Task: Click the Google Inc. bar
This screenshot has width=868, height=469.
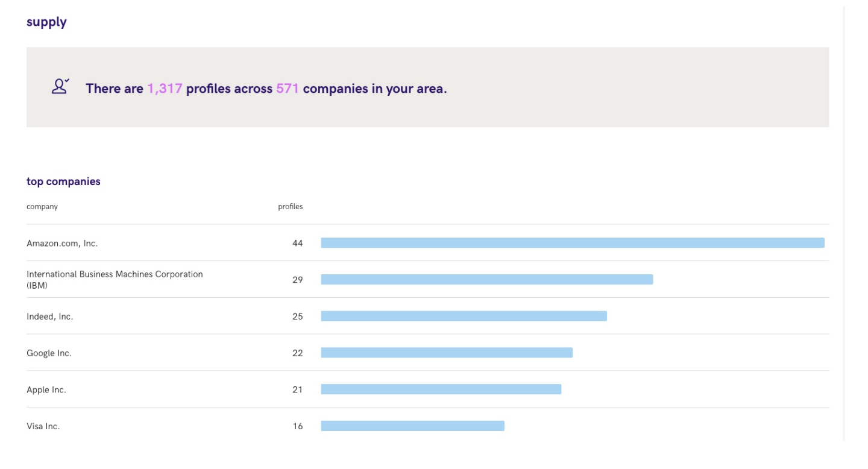Action: click(x=447, y=353)
